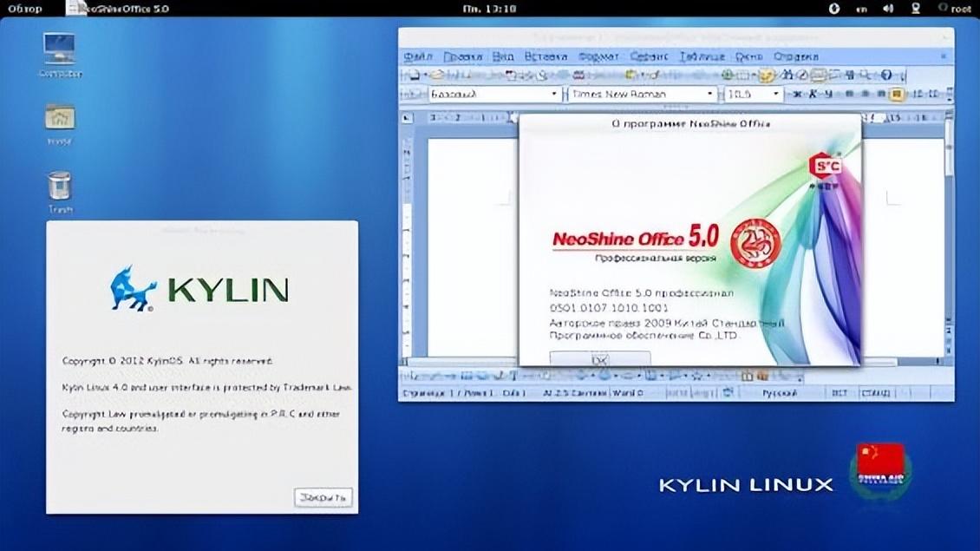Open the Правка menu
980x551 pixels.
tap(462, 56)
